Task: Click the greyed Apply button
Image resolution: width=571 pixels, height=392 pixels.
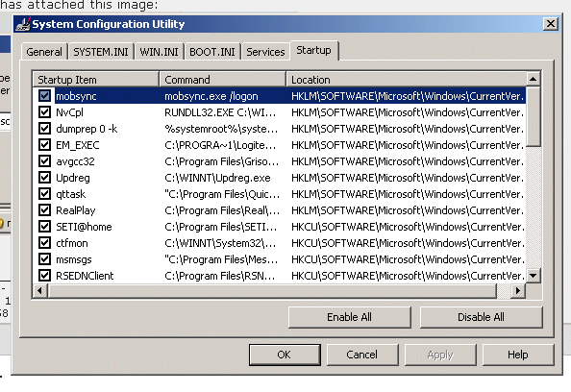Action: (x=440, y=355)
